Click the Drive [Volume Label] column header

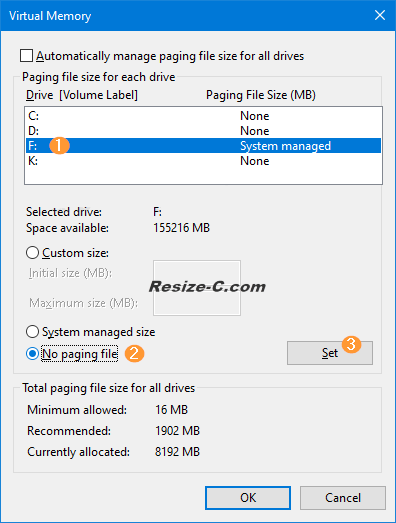point(82,95)
